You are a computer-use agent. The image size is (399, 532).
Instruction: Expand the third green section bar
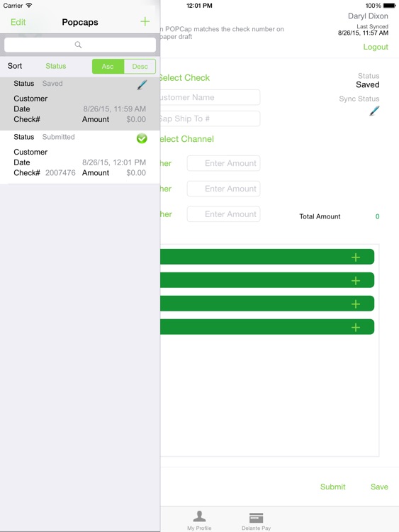pos(267,304)
